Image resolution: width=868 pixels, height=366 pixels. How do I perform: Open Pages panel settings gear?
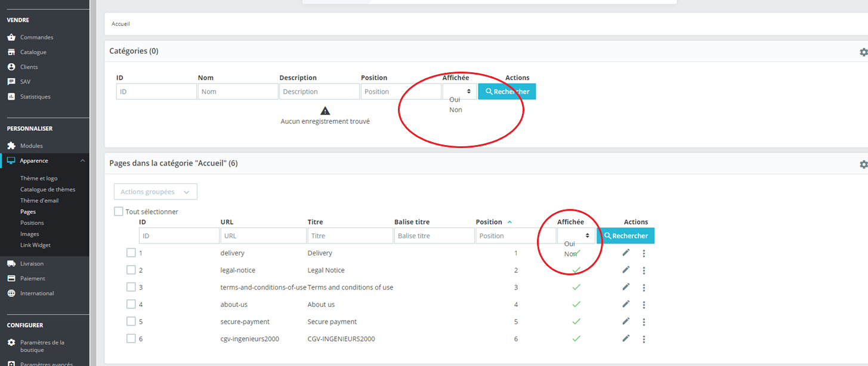click(x=863, y=164)
